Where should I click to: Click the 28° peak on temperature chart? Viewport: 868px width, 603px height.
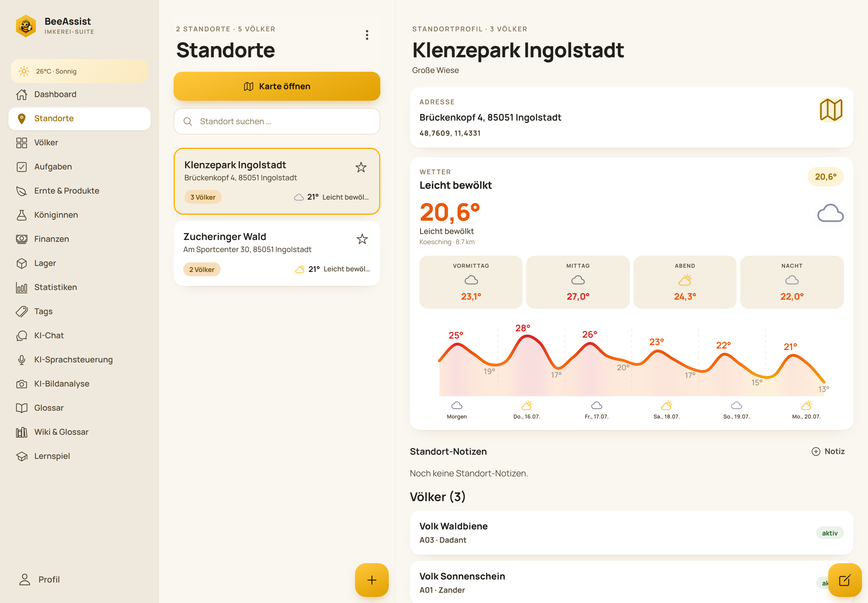pyautogui.click(x=523, y=328)
